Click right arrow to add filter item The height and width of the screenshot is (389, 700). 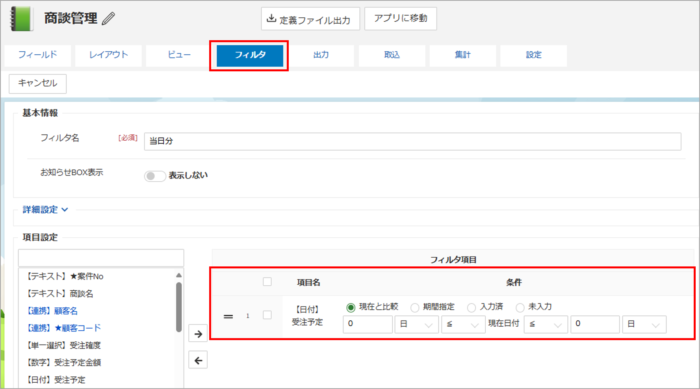click(198, 334)
